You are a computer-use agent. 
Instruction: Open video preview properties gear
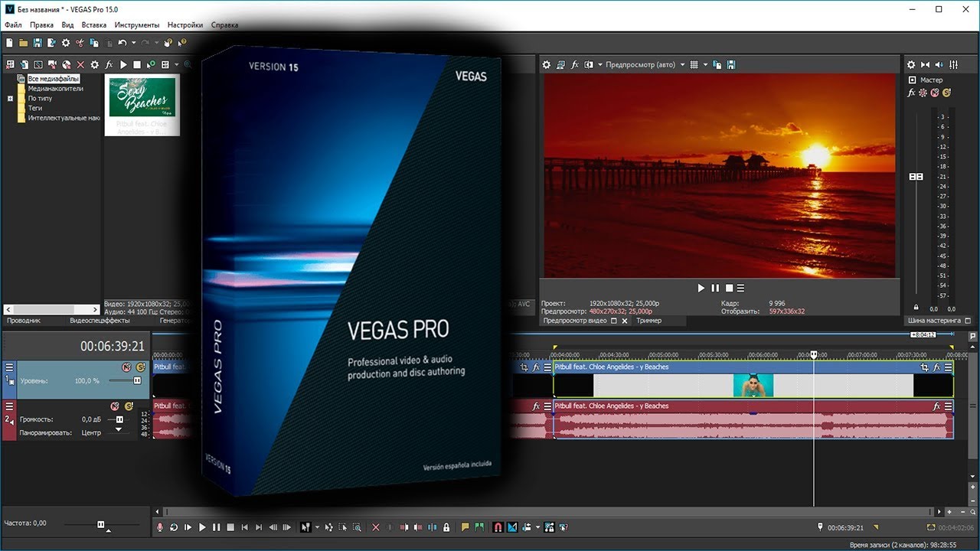[547, 65]
